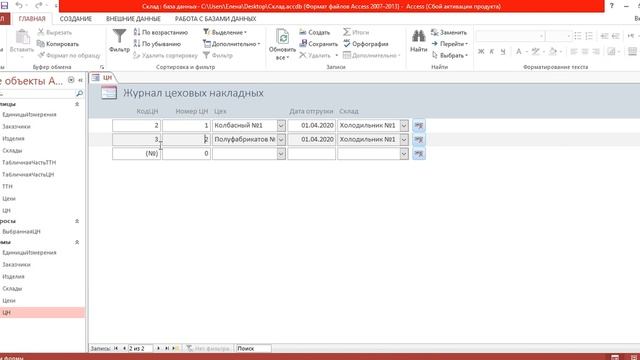640x360 pixels.
Task: Go to first record navigation button
Action: click(x=116, y=349)
